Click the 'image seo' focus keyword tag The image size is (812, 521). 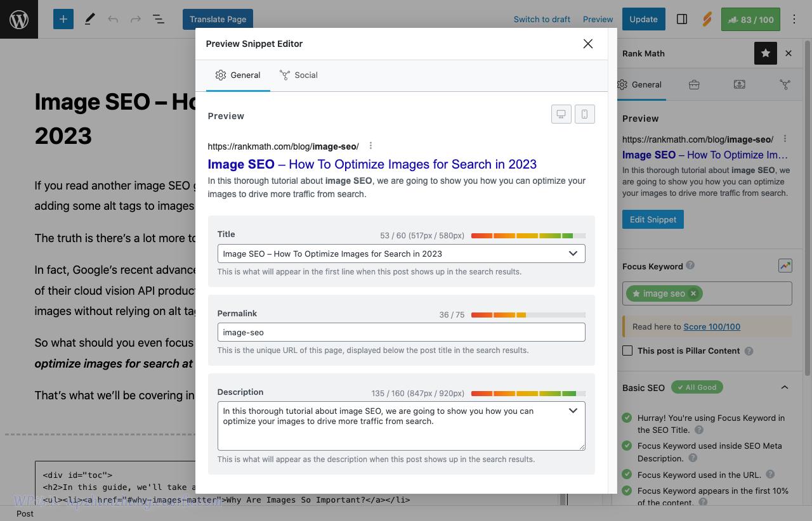pos(664,293)
